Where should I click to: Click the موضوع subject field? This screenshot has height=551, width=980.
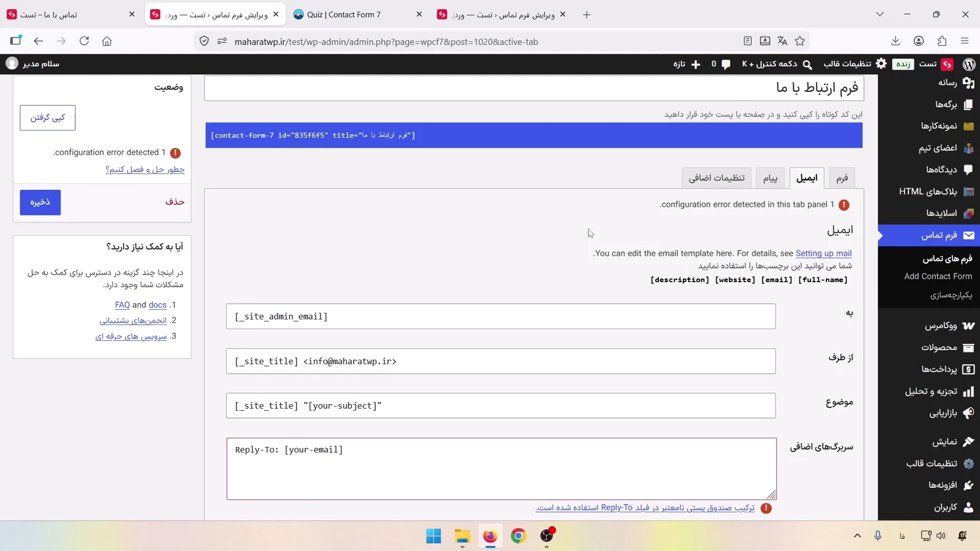(501, 405)
